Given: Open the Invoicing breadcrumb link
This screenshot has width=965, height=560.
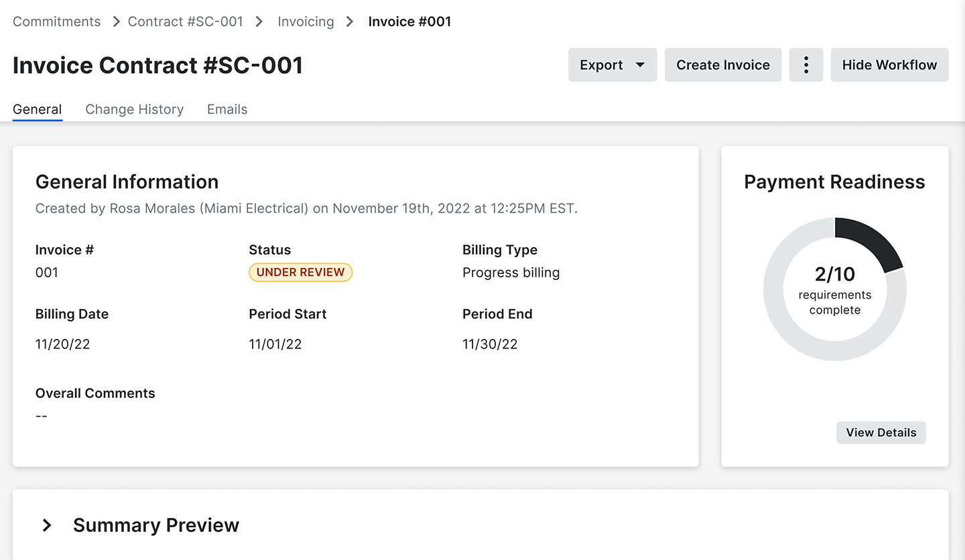Looking at the screenshot, I should 306,21.
